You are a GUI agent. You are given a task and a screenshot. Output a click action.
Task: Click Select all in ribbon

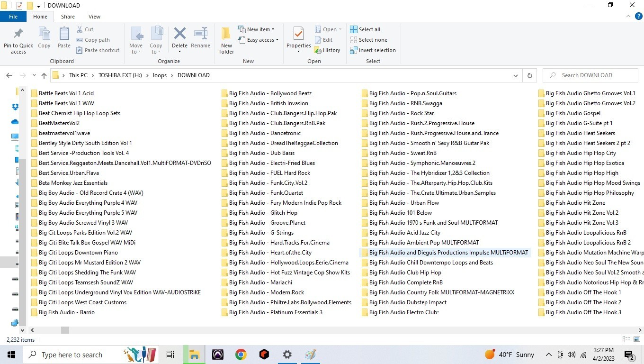coord(365,29)
